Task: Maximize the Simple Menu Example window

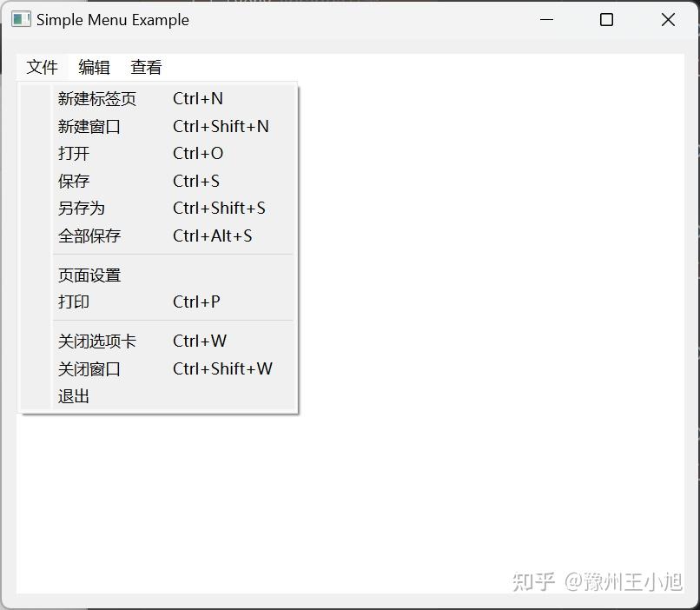Action: 606,19
